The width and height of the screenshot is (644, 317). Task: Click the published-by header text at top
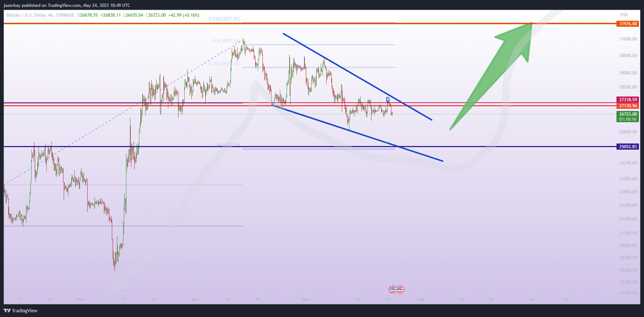pos(67,5)
